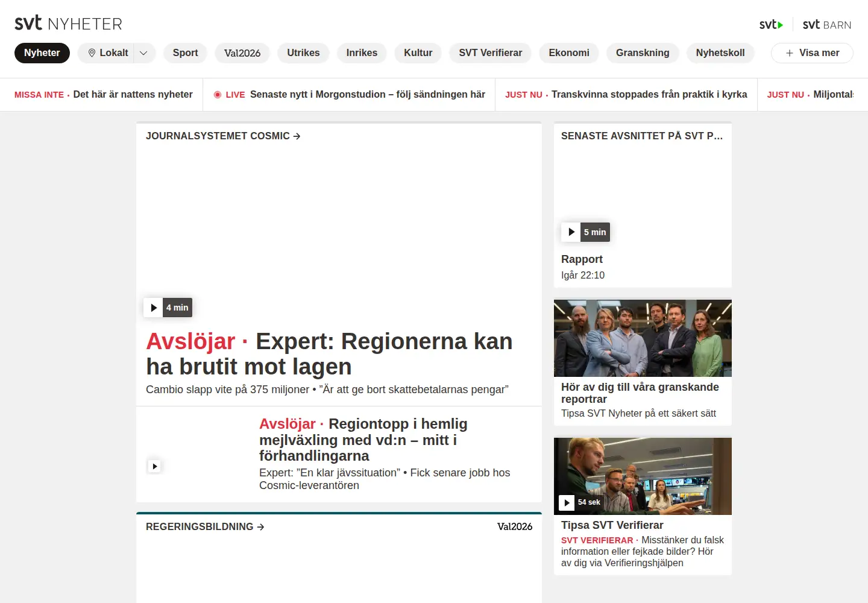The image size is (868, 603).
Task: Open 'Hör av dig till våra granskande reportrar'
Action: coord(640,393)
